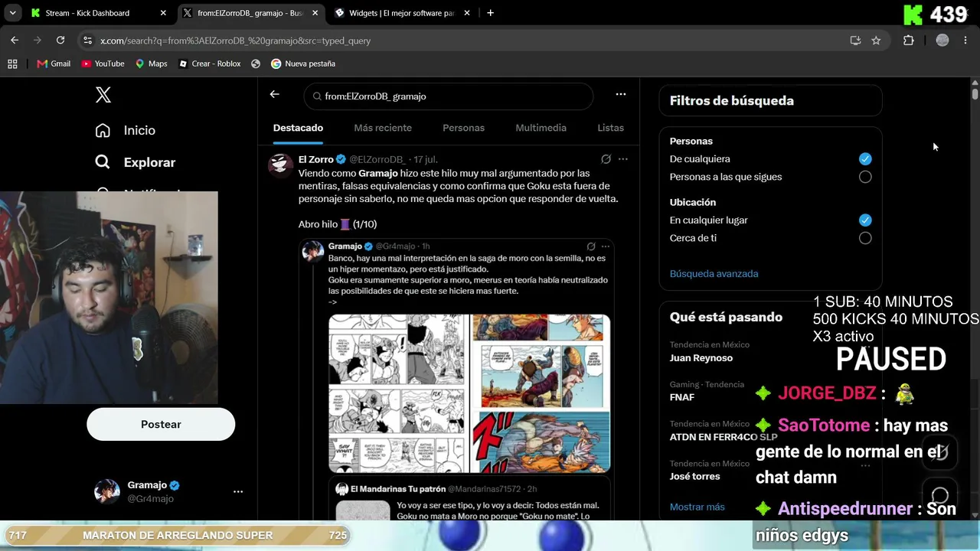Click the browser back button
This screenshot has width=980, height=551.
tap(15, 41)
